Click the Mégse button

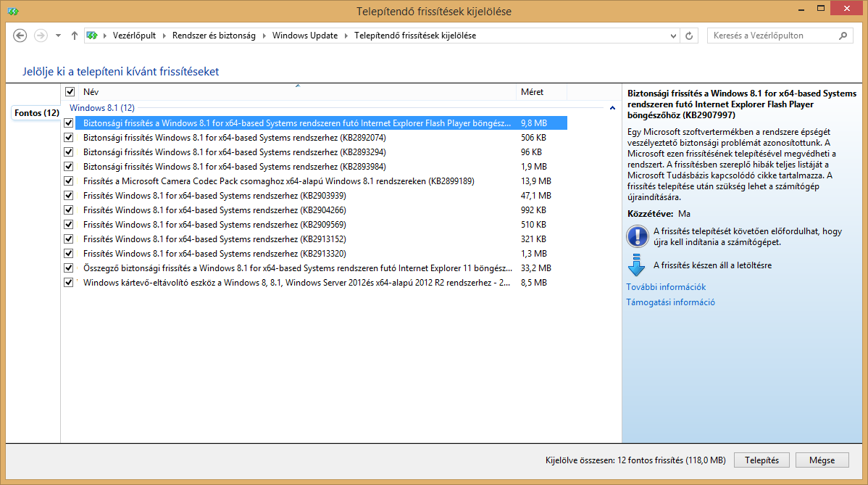(x=822, y=460)
